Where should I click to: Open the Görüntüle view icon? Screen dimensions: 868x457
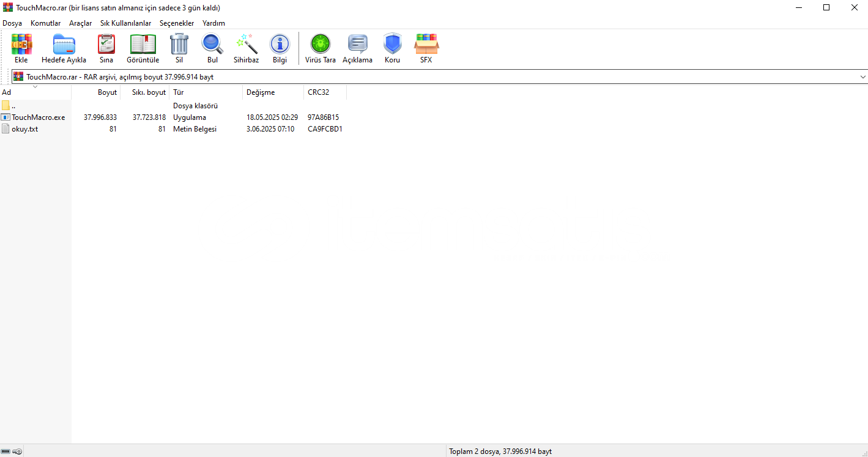(x=143, y=44)
